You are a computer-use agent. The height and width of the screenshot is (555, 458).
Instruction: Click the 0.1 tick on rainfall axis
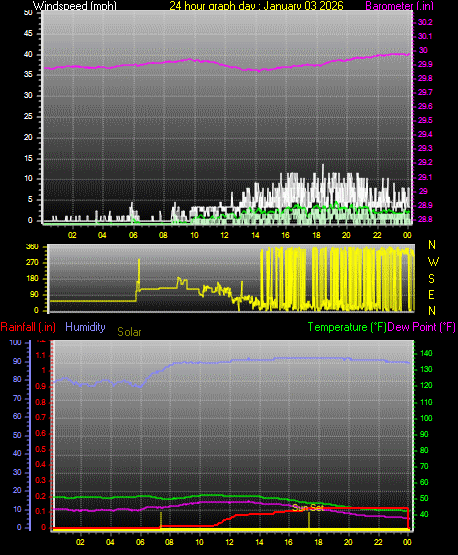tap(40, 511)
